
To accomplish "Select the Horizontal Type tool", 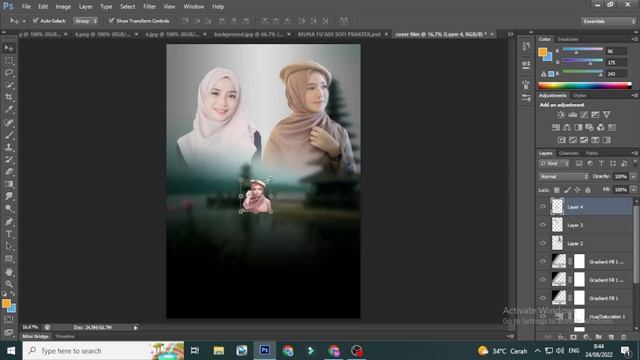I will pyautogui.click(x=9, y=234).
